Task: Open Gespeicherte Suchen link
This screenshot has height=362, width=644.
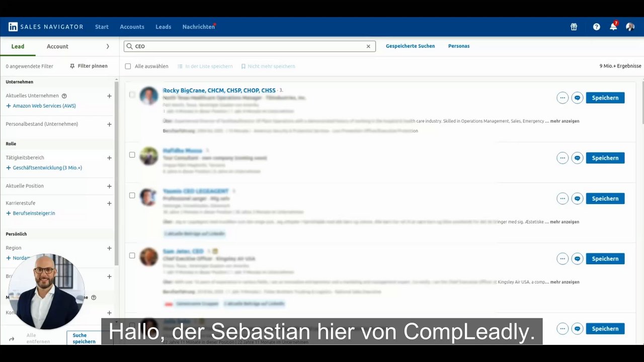Action: [410, 46]
